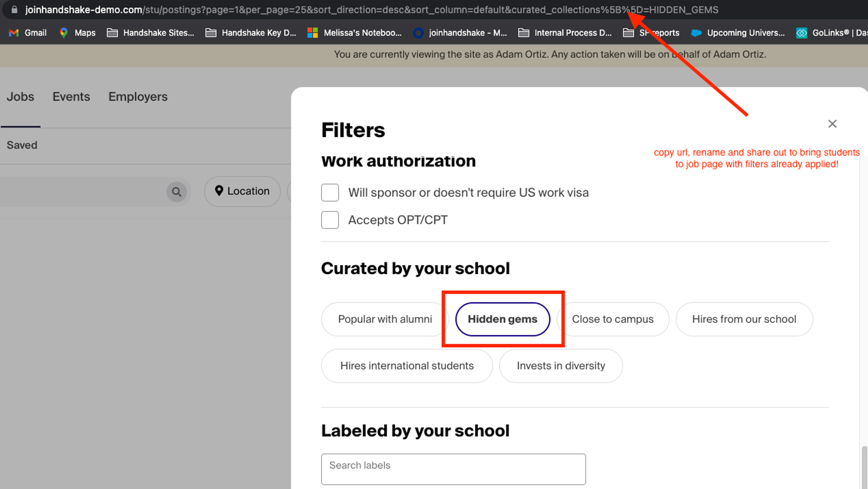Screen dimensions: 868x489
Task: Close the Filters panel with X
Action: coord(832,124)
